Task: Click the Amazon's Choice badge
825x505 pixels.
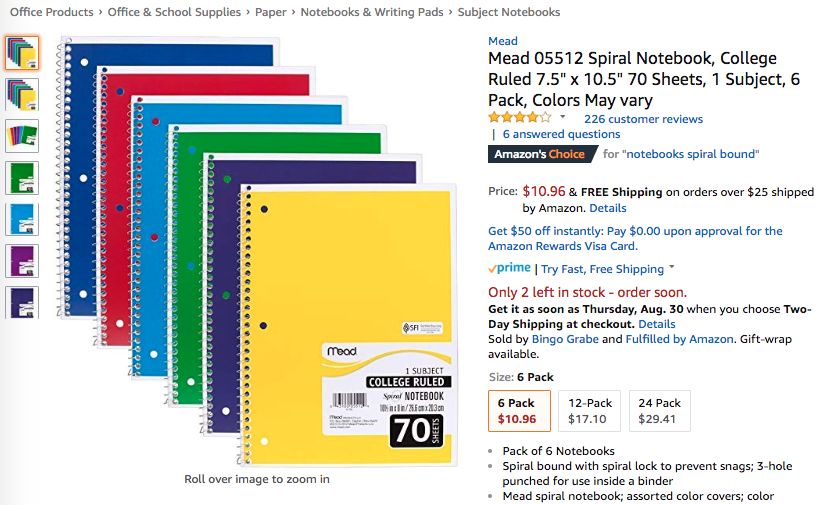Action: tap(540, 154)
